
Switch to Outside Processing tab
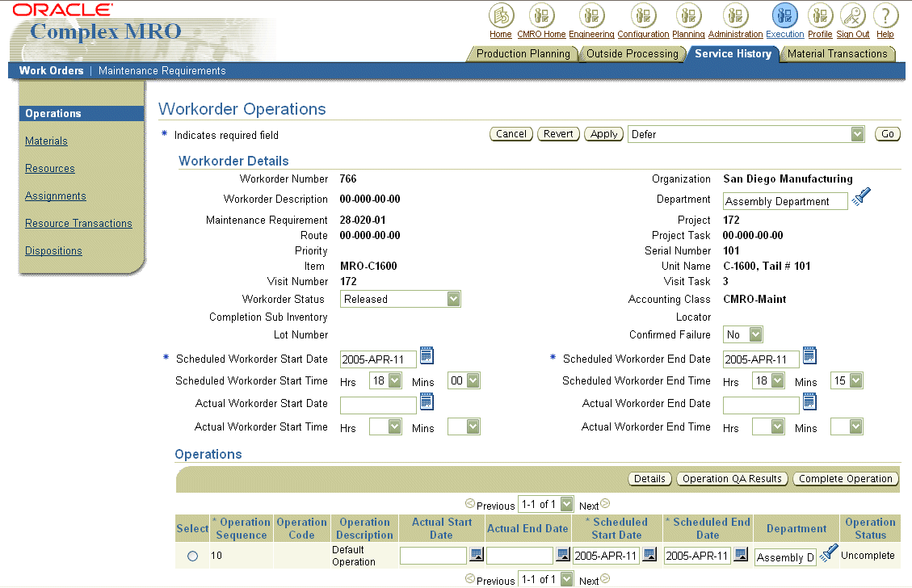click(633, 53)
